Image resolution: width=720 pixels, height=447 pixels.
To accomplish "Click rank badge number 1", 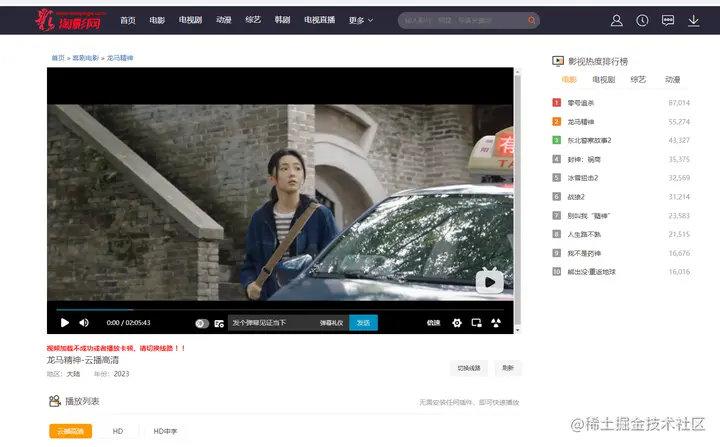I will [556, 102].
